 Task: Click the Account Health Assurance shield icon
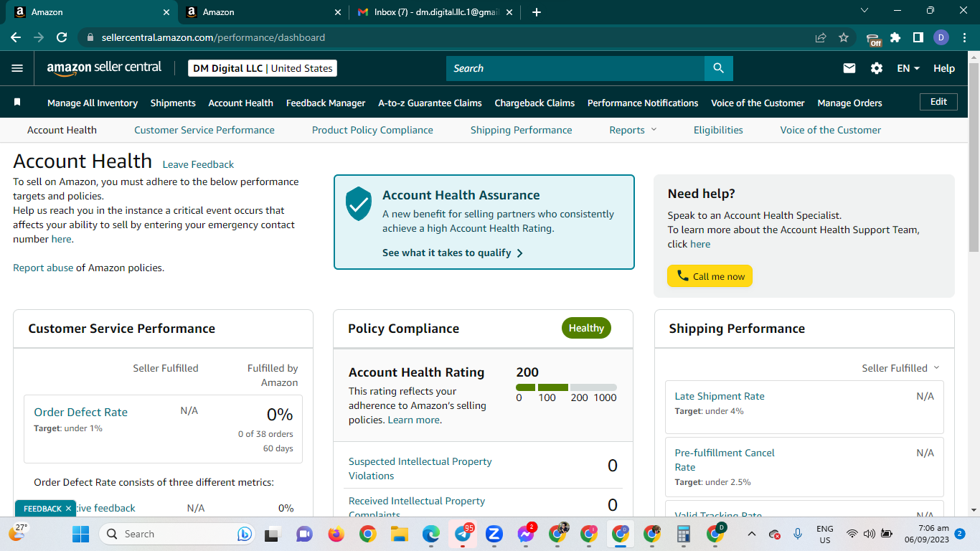click(x=359, y=204)
